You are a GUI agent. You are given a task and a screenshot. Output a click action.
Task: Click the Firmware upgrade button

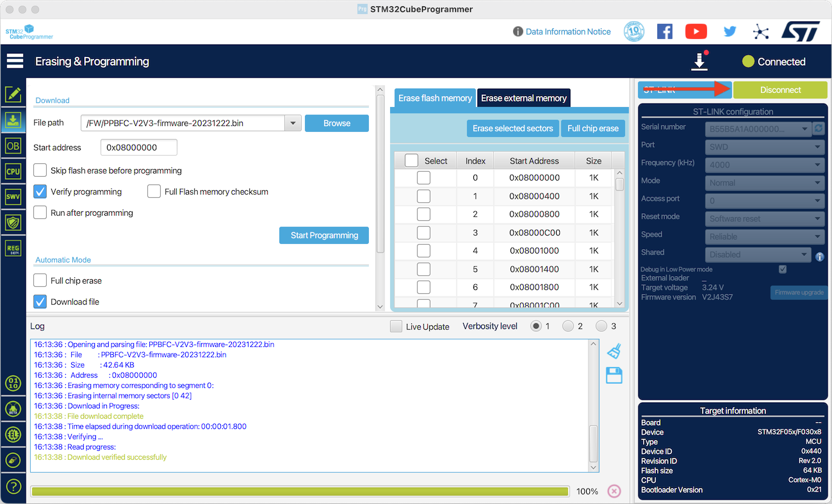click(x=799, y=292)
